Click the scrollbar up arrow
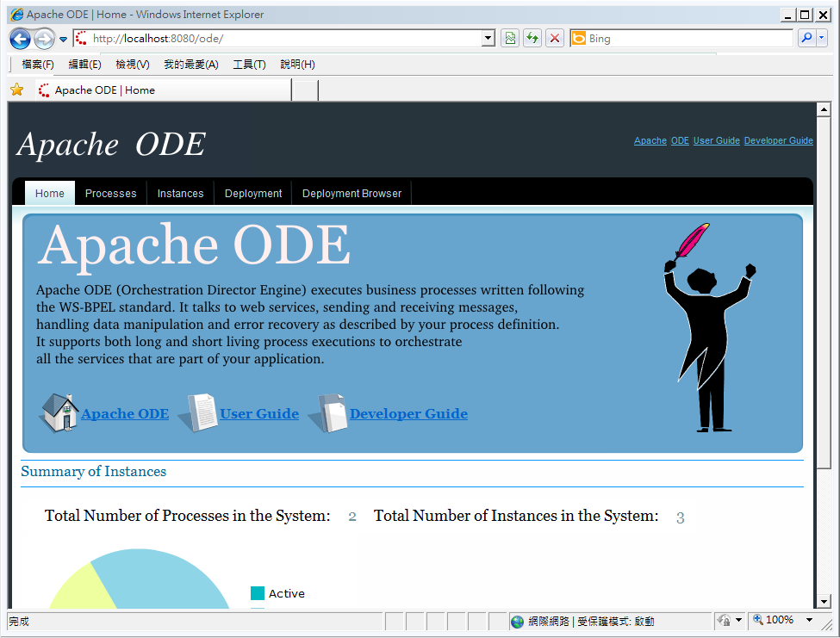This screenshot has height=638, width=840. (824, 110)
